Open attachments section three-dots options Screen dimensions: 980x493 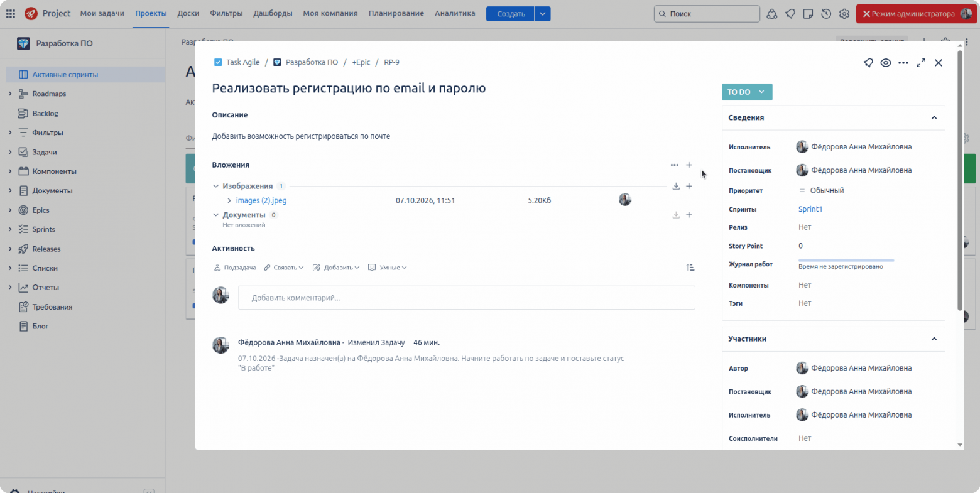[x=674, y=165]
